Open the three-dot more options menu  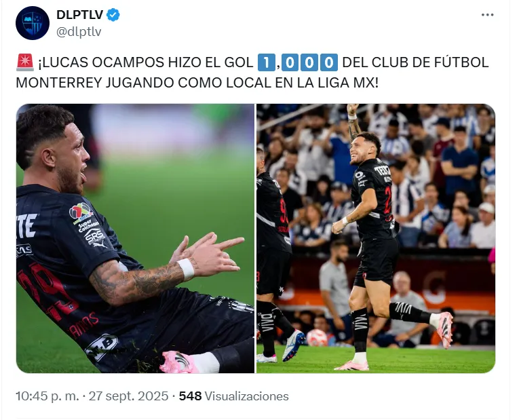487,15
